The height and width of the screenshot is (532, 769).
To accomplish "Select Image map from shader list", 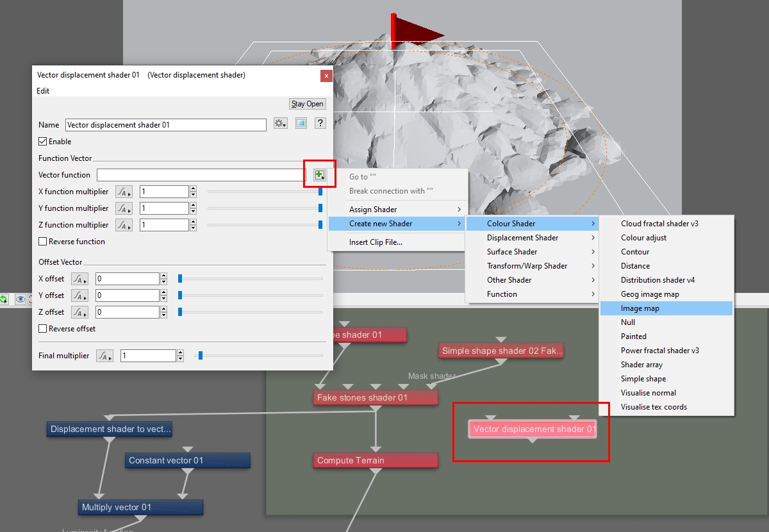I will (x=666, y=308).
